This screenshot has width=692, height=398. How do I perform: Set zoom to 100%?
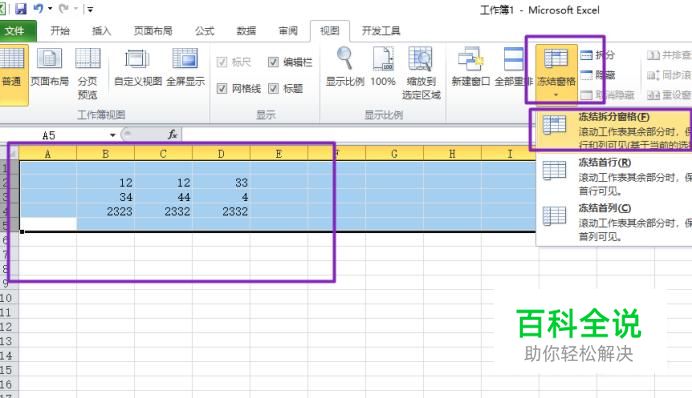point(383,67)
